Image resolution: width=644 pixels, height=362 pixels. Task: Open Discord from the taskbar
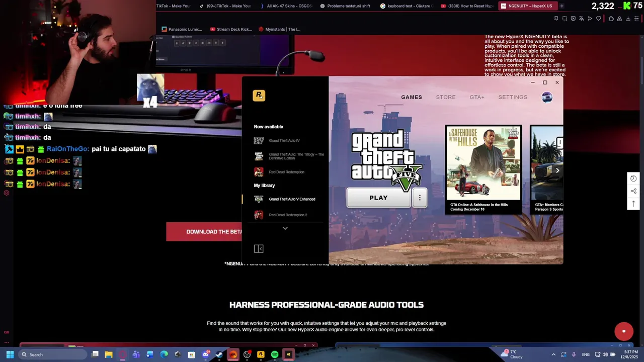pos(205,354)
